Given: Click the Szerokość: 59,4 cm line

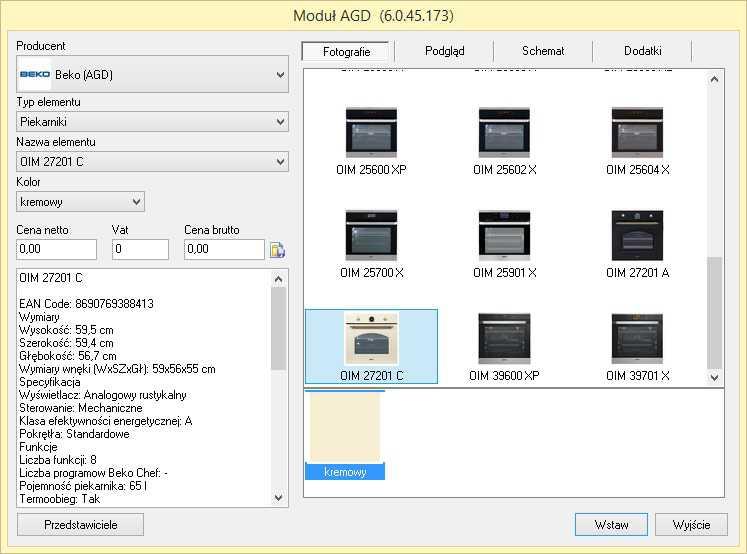Looking at the screenshot, I should tap(66, 342).
